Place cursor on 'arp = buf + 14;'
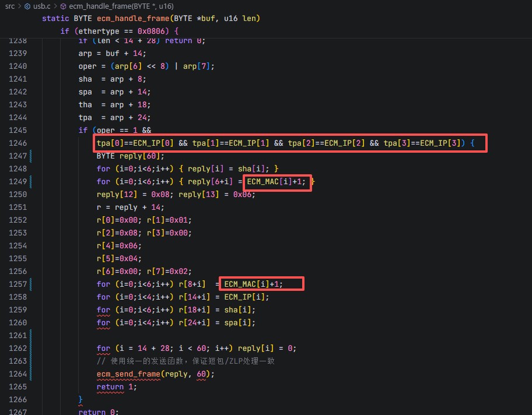532x415 pixels. [113, 53]
